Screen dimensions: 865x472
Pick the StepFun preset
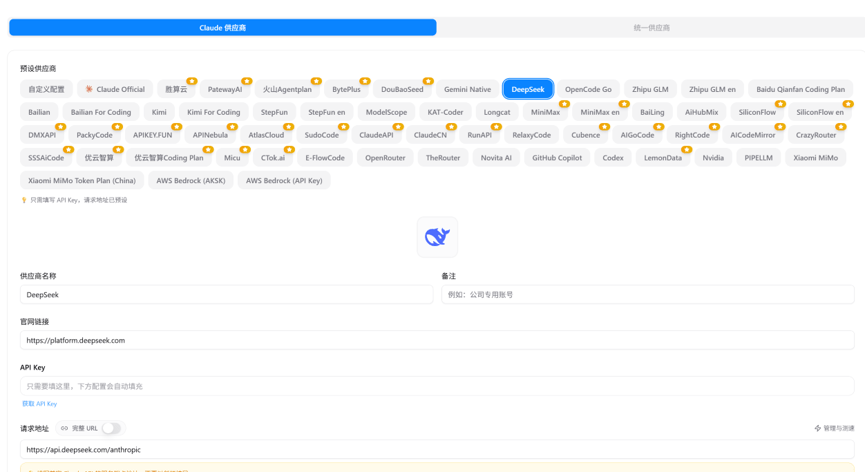coord(274,112)
